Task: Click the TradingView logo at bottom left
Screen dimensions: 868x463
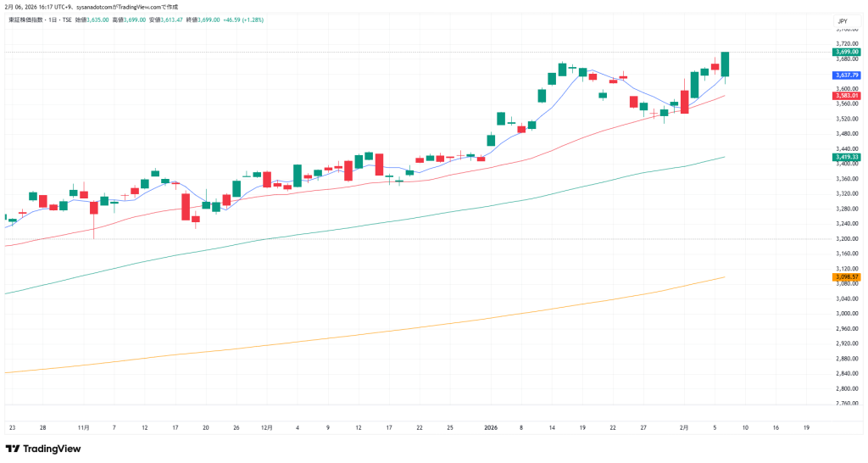Action: point(38,449)
